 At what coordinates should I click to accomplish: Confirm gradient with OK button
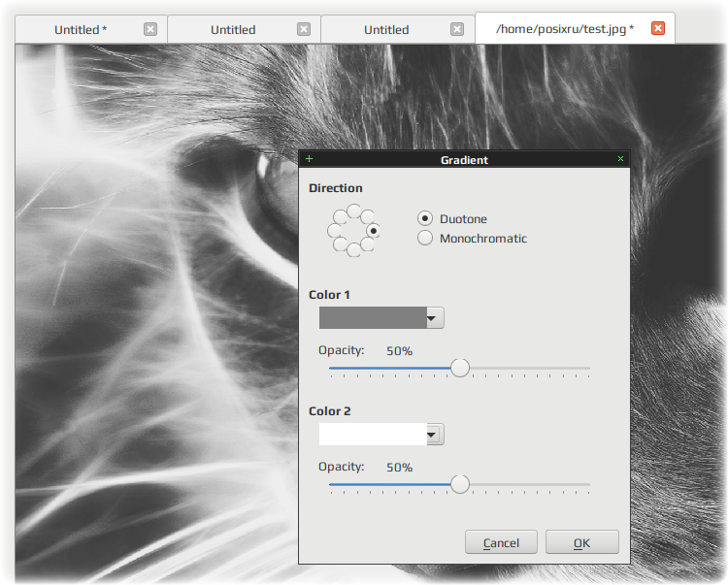[x=581, y=542]
